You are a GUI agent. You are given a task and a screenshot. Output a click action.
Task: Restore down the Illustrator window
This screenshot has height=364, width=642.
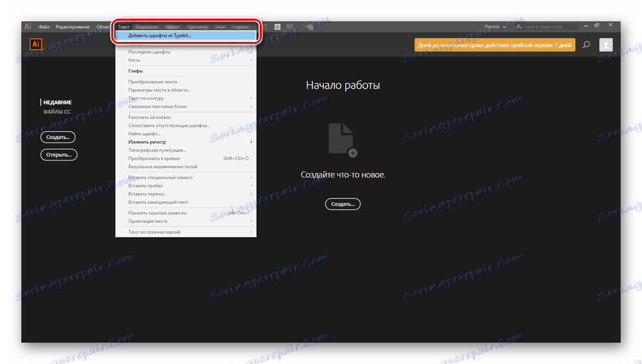point(597,25)
